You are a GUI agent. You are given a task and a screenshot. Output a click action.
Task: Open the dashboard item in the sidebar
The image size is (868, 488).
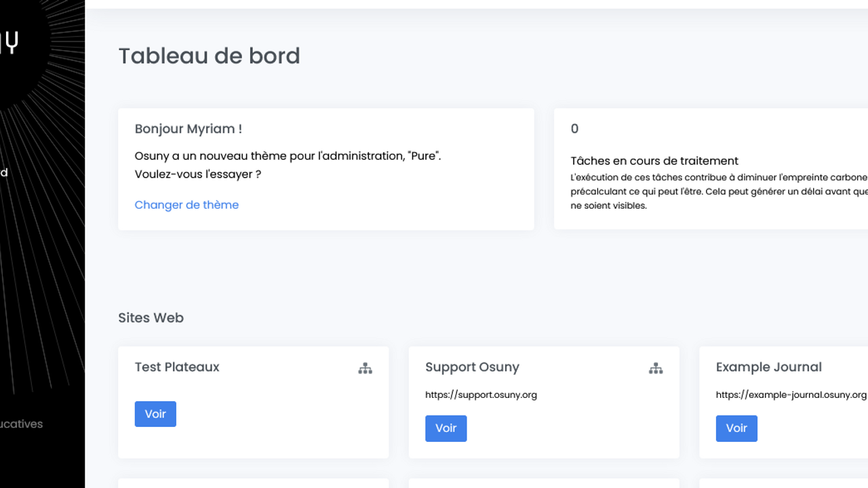[x=4, y=173]
